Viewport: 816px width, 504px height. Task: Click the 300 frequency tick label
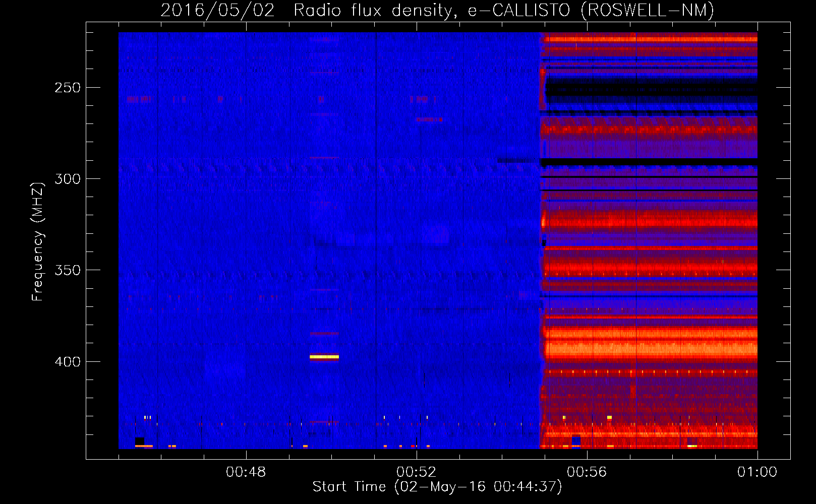point(68,179)
